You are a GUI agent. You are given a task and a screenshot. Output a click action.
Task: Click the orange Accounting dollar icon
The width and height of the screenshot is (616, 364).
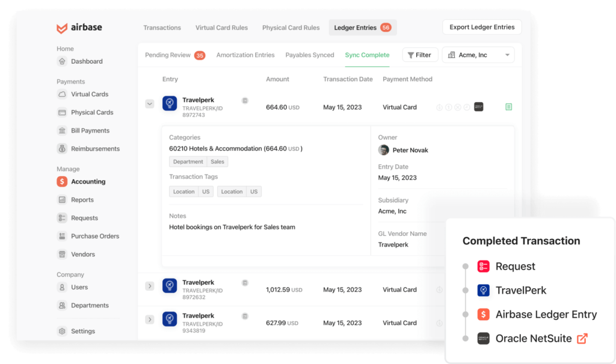(62, 182)
